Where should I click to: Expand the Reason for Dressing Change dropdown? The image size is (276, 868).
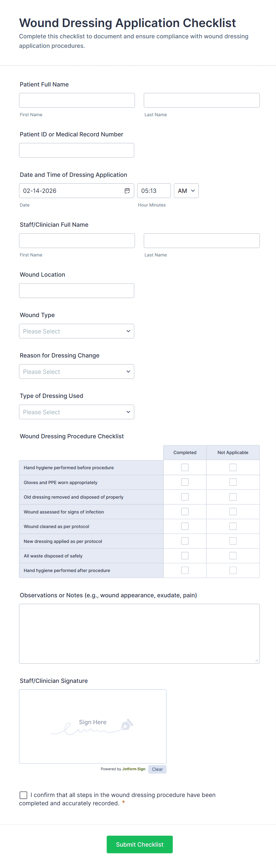click(x=76, y=372)
